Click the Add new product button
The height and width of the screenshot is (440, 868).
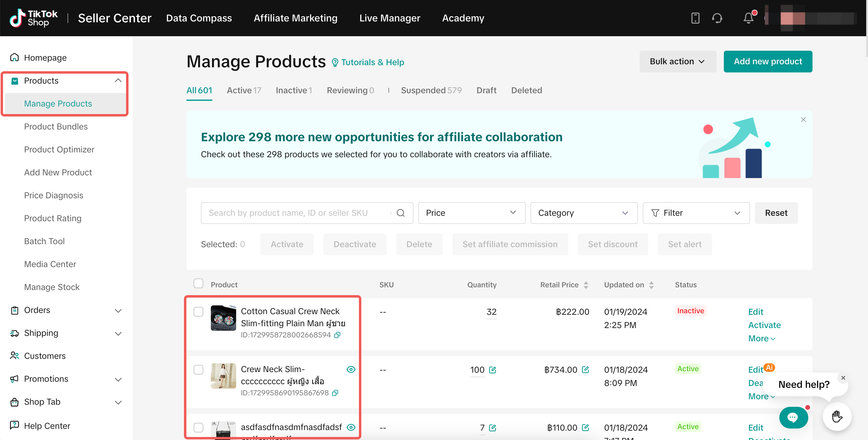(x=768, y=61)
